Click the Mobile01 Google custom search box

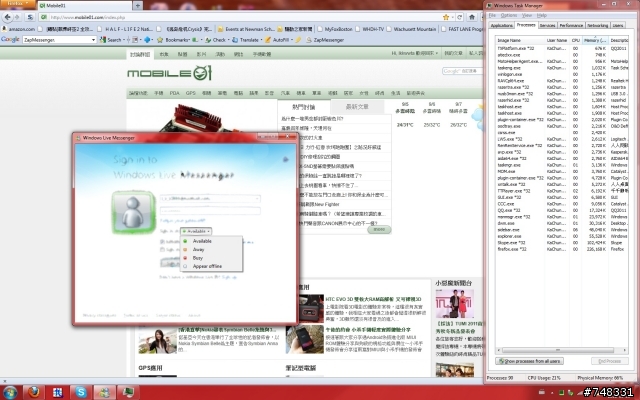click(462, 71)
